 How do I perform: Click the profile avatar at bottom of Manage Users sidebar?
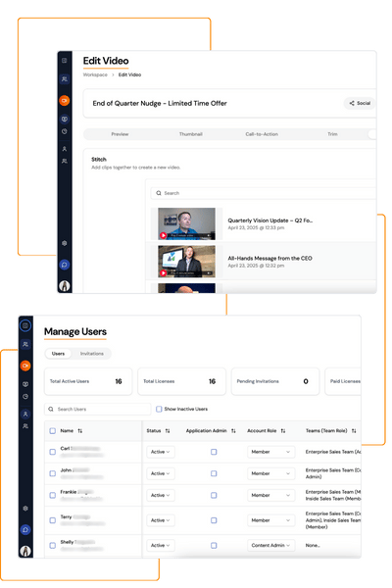pyautogui.click(x=25, y=551)
